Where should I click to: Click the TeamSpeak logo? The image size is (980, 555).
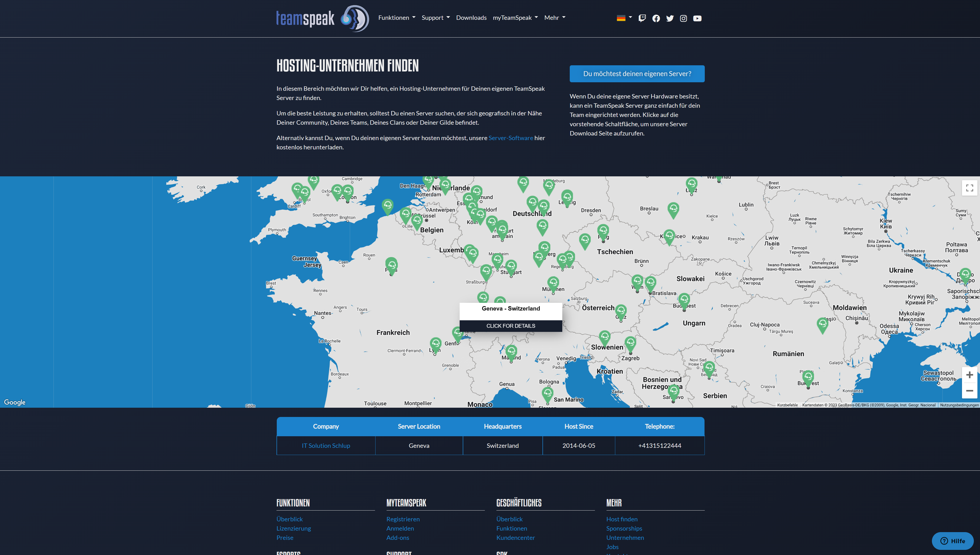(322, 18)
